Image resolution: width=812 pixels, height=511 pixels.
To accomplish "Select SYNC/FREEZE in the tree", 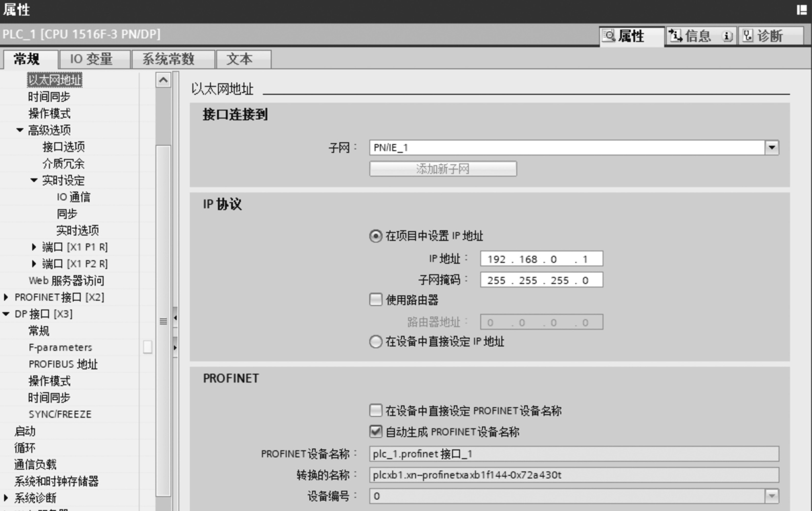I will click(60, 414).
